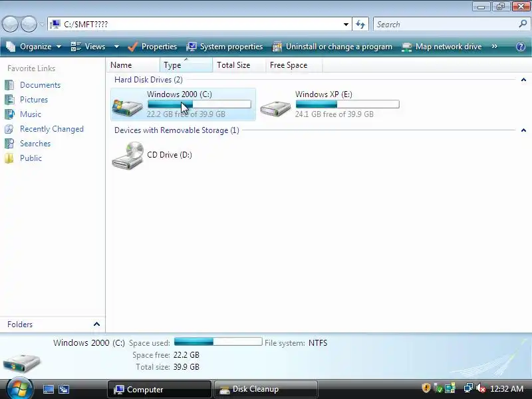Click the Devices with Removable Storage (1) heading

(177, 130)
